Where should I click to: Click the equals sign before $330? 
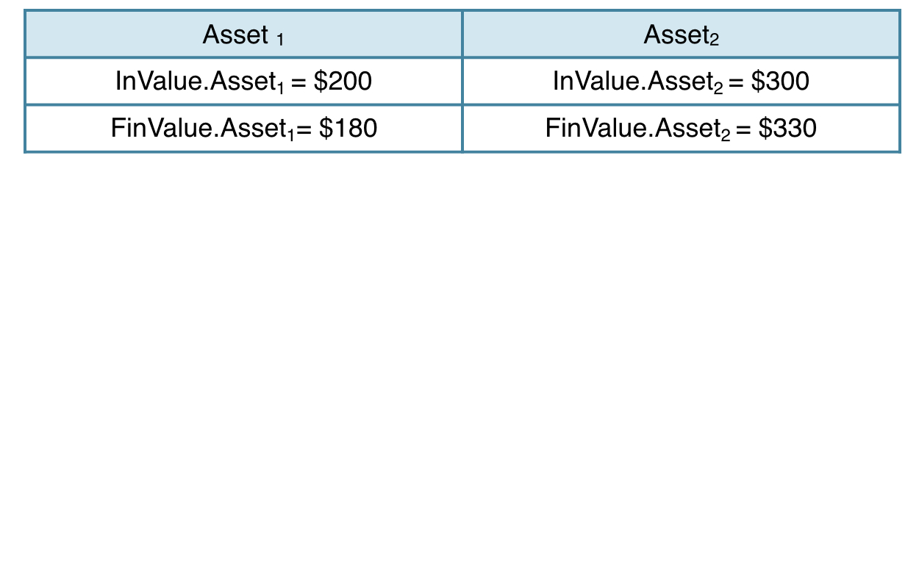(x=744, y=129)
